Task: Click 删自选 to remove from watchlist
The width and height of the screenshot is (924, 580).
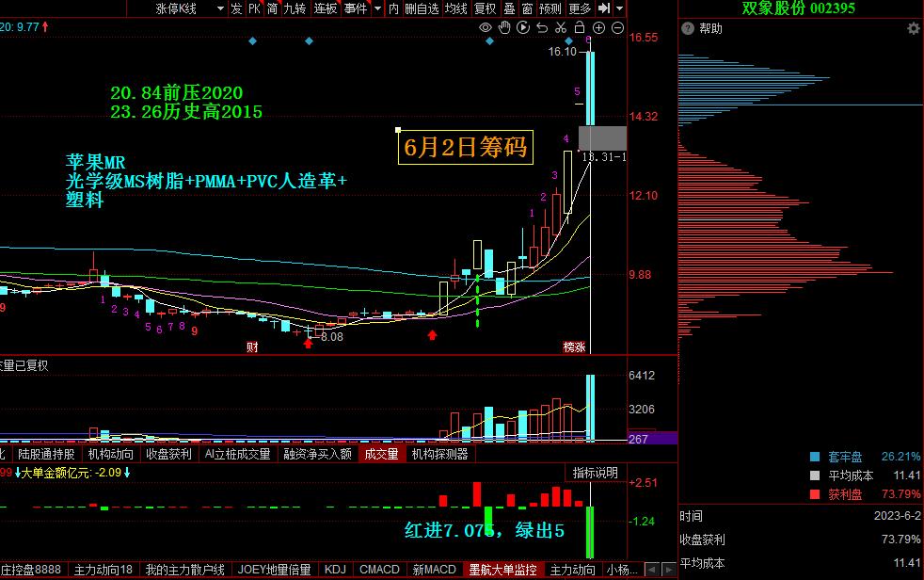Action: pyautogui.click(x=422, y=8)
